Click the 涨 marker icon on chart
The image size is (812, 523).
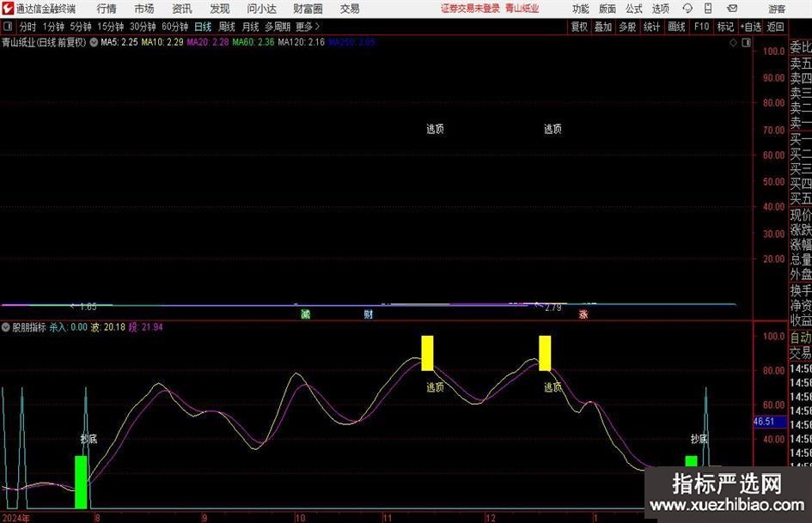(x=583, y=314)
